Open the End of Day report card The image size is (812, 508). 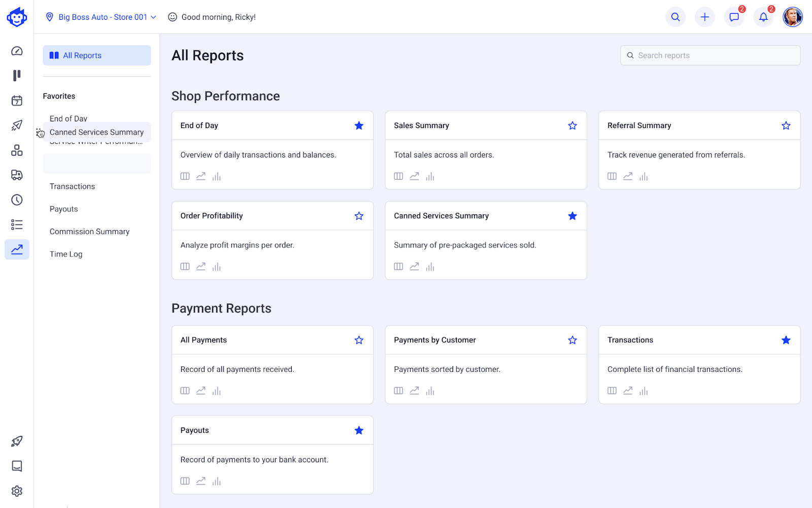[x=273, y=150]
